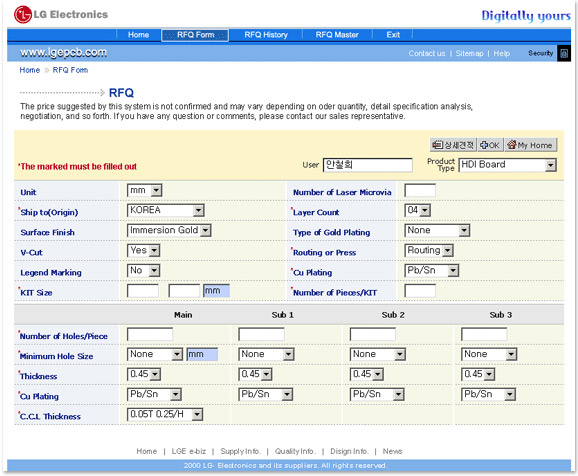Open the Contact us link
This screenshot has width=578, height=476.
pos(426,53)
